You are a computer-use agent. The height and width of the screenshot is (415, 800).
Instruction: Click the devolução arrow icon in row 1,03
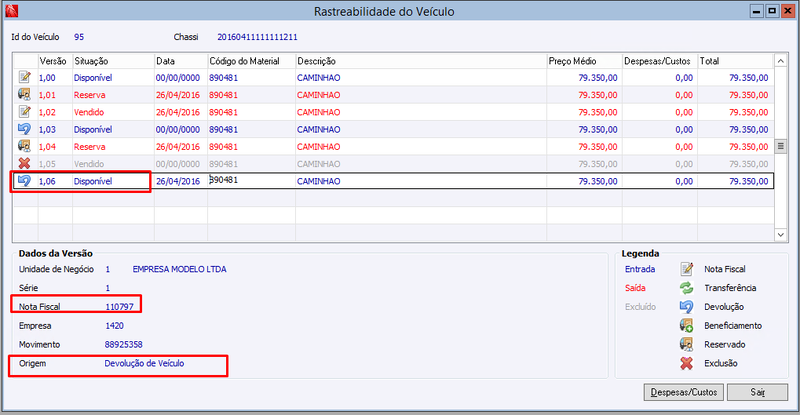[24, 129]
